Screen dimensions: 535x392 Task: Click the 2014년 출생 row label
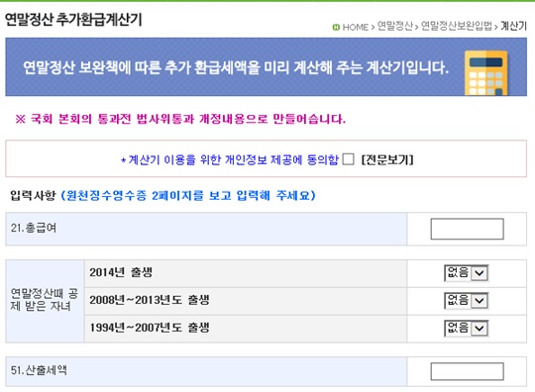(x=121, y=272)
